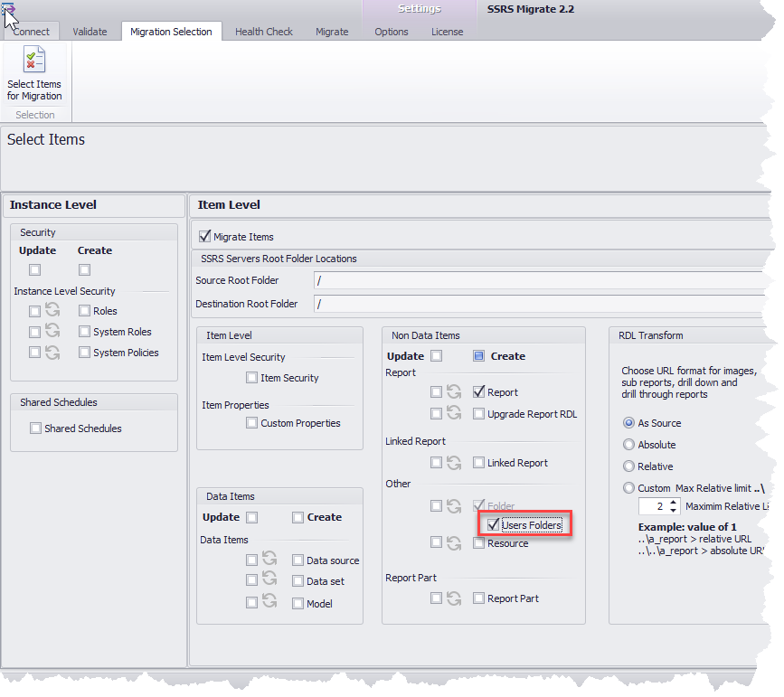Switch to the Options tab

tap(392, 32)
